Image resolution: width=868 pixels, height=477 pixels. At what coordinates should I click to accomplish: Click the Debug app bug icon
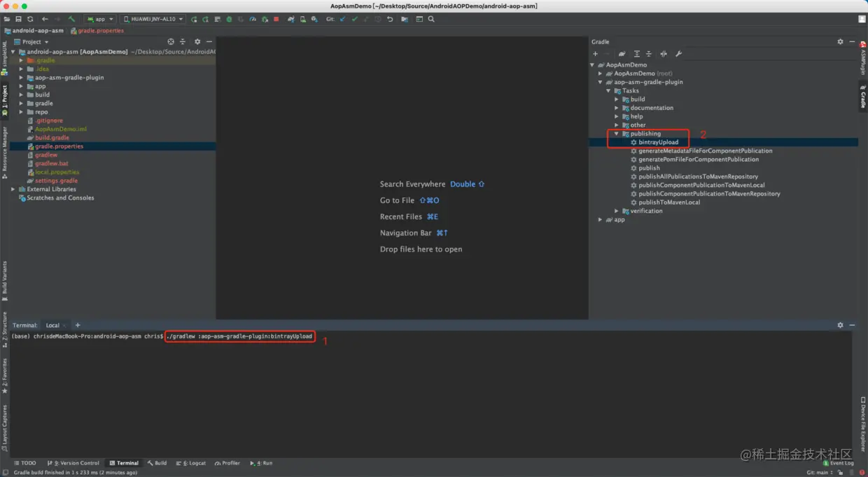229,19
